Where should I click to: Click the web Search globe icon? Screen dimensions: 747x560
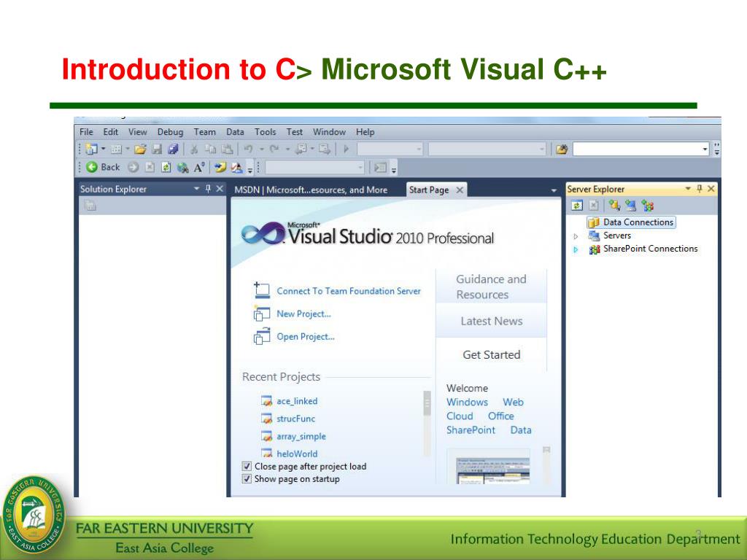click(182, 167)
